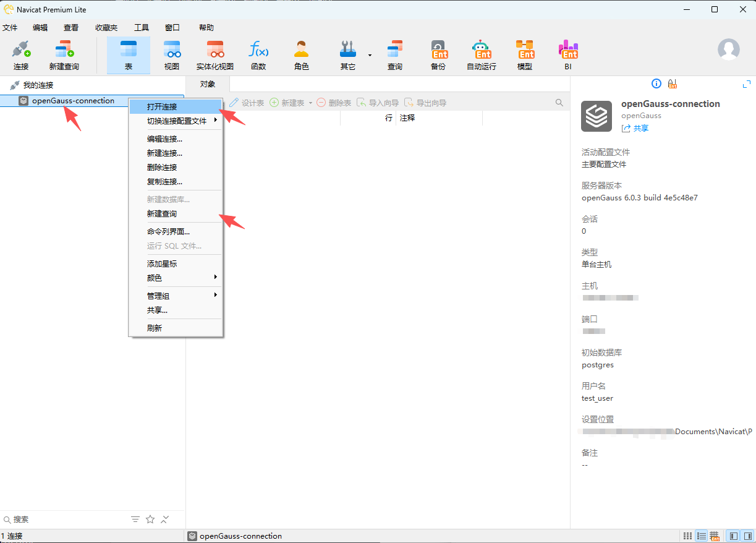Click the 行 column header
Image resolution: width=756 pixels, height=543 pixels.
pos(389,118)
